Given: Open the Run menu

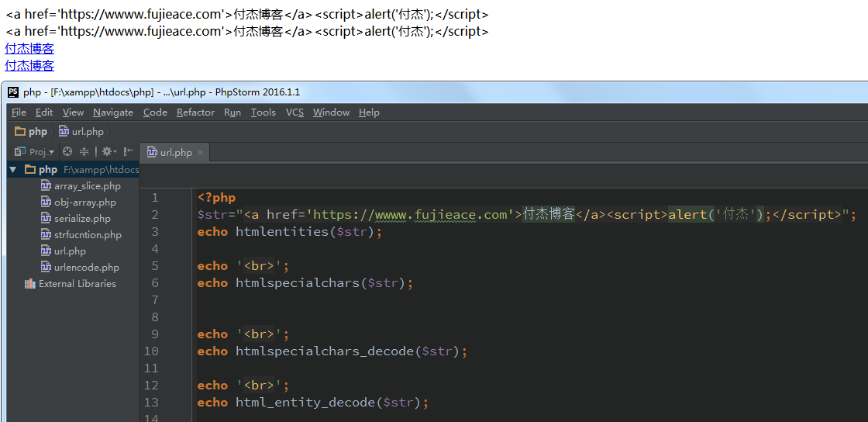Looking at the screenshot, I should click(232, 112).
